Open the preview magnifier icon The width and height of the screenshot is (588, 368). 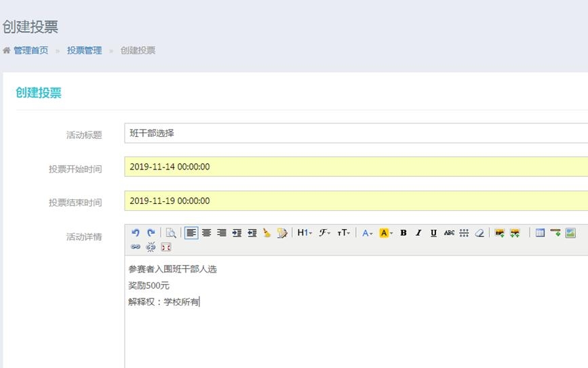pyautogui.click(x=171, y=232)
